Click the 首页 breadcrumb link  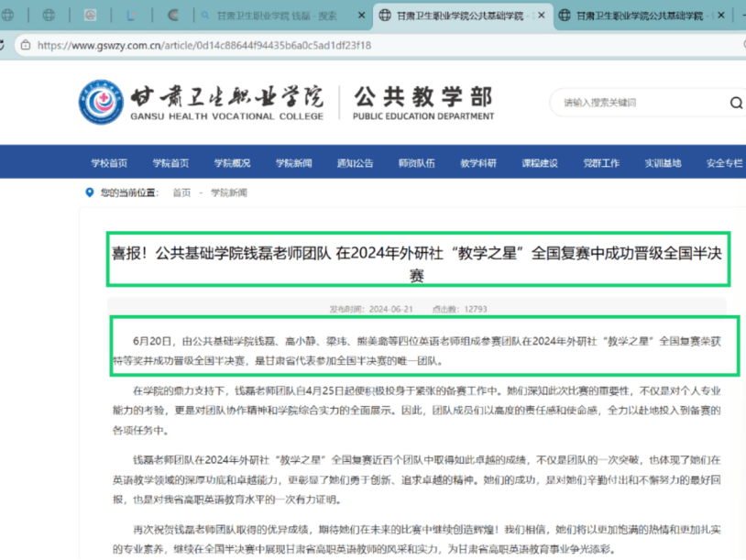[x=181, y=192]
